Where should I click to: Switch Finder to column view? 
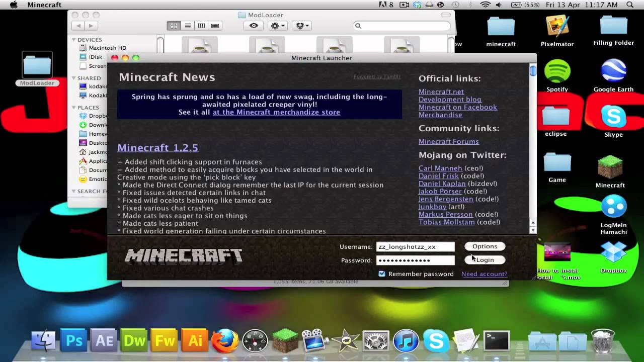pyautogui.click(x=201, y=26)
